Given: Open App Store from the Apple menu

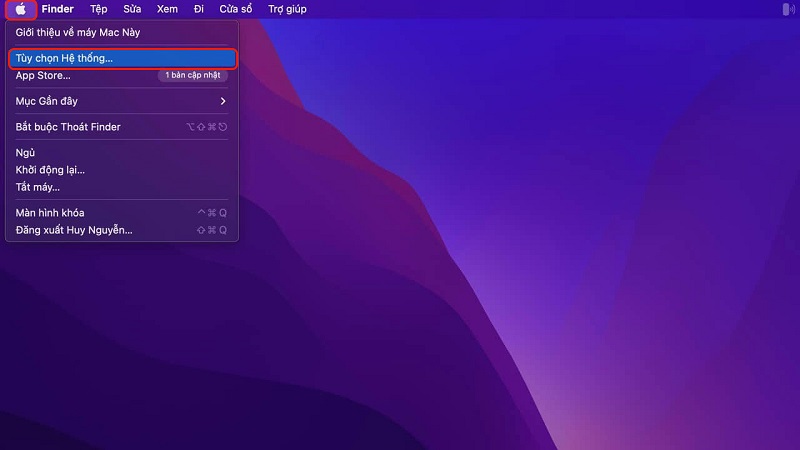Looking at the screenshot, I should coord(43,75).
